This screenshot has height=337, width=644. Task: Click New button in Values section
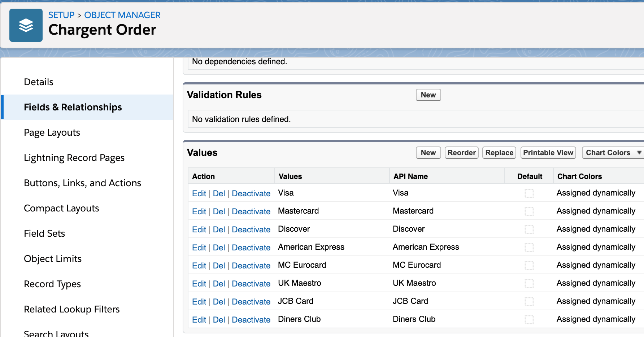coord(428,153)
